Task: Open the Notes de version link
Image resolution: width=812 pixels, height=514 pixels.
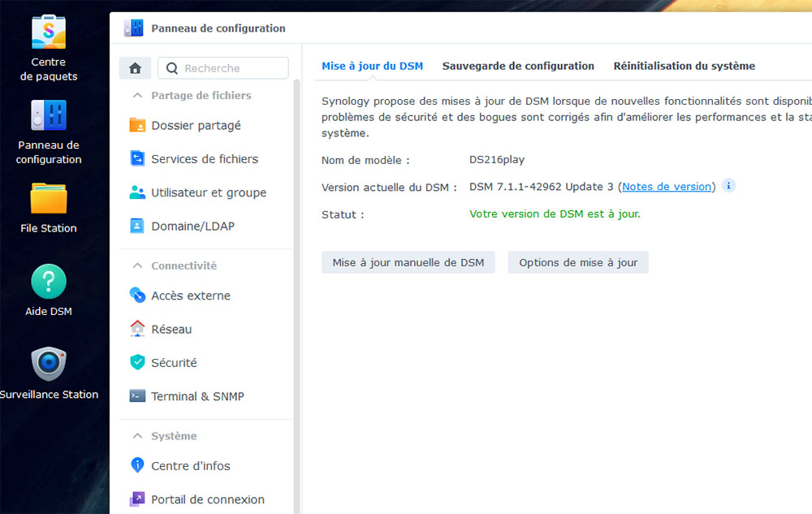Action: point(667,187)
